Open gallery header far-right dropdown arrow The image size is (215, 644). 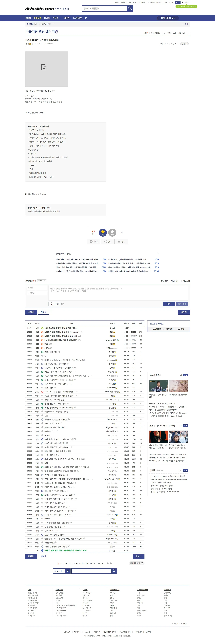[x=189, y=33]
